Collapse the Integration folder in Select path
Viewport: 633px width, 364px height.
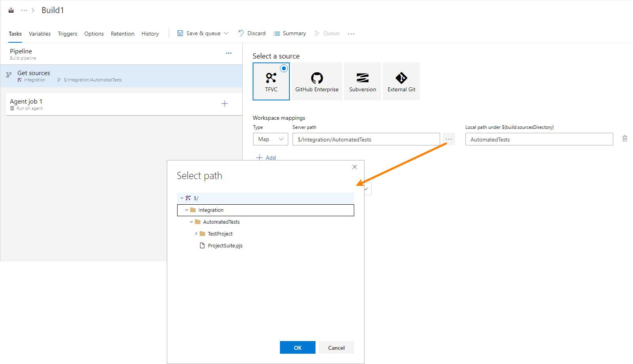[186, 210]
